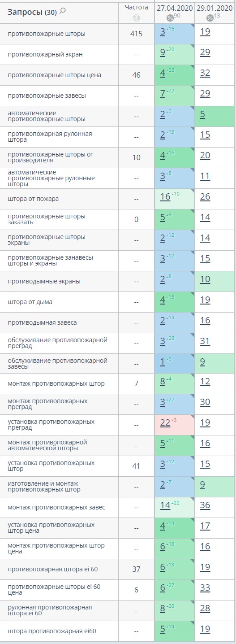
Task: Open the search icon beside Запросы (30)
Action: [x=63, y=11]
